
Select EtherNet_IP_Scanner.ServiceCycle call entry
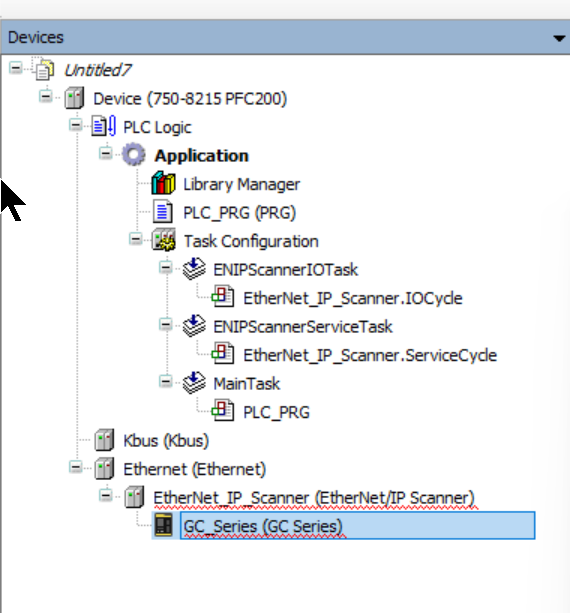coord(370,355)
